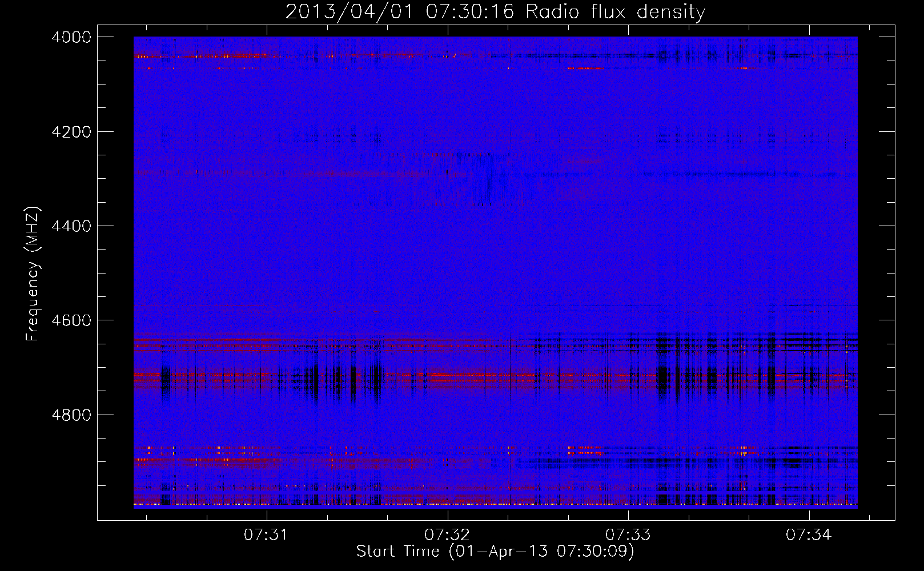Click the 07:33 time tick label
This screenshot has height=571, width=924.
tap(628, 535)
